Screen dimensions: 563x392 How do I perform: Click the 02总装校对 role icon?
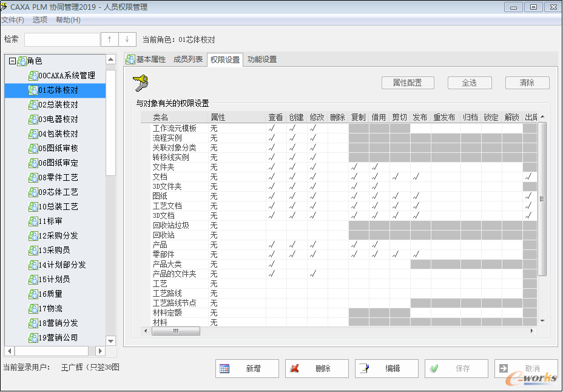33,105
